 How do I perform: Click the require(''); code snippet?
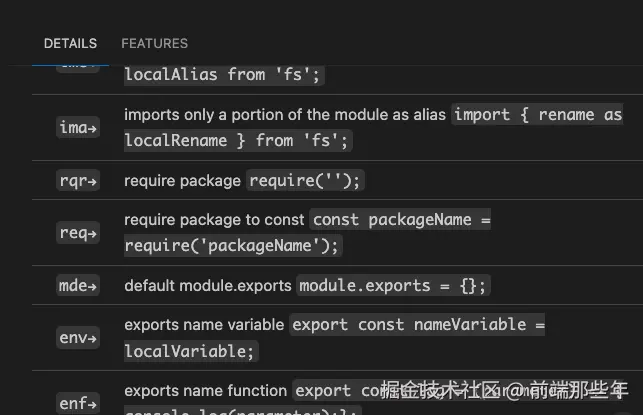305,181
